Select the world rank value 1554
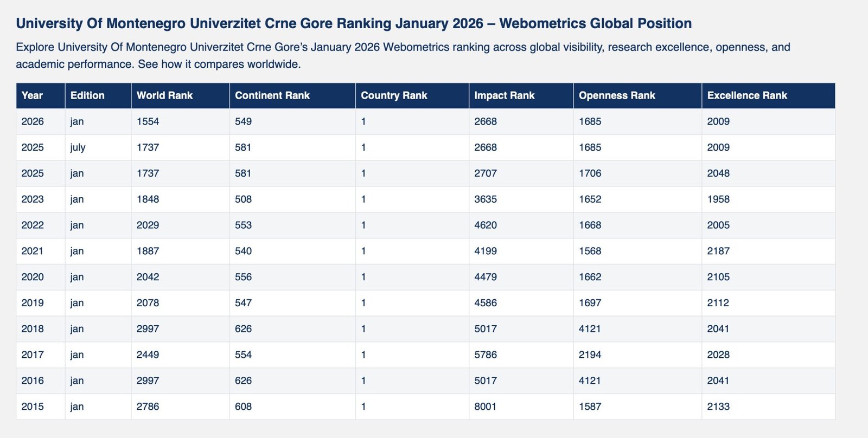 148,121
